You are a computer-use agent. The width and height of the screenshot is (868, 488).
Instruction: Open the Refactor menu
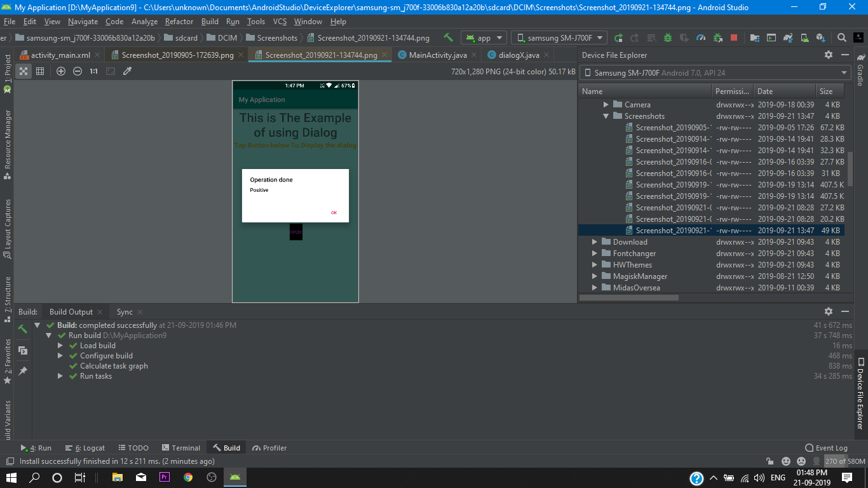[179, 22]
